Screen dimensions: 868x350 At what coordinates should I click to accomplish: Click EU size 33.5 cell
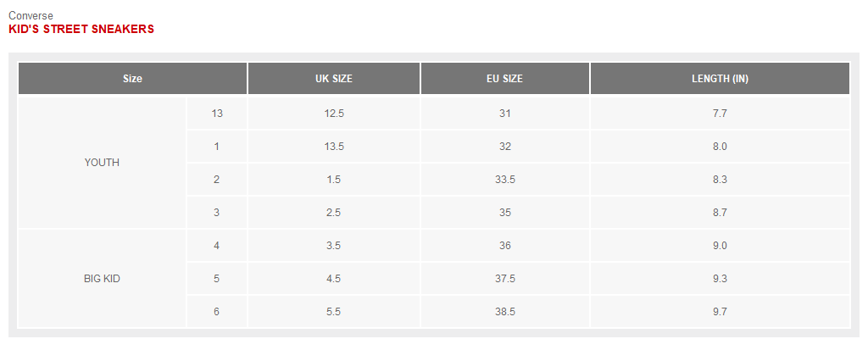[504, 180]
